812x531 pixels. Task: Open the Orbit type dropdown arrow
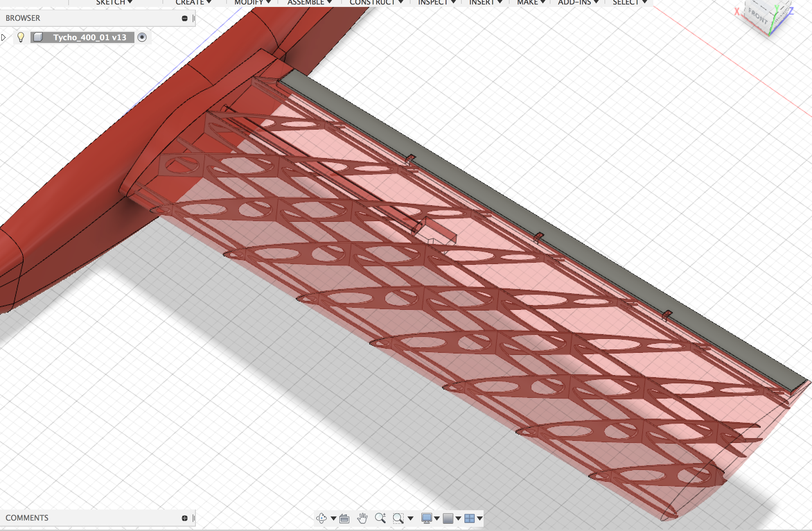tap(333, 519)
